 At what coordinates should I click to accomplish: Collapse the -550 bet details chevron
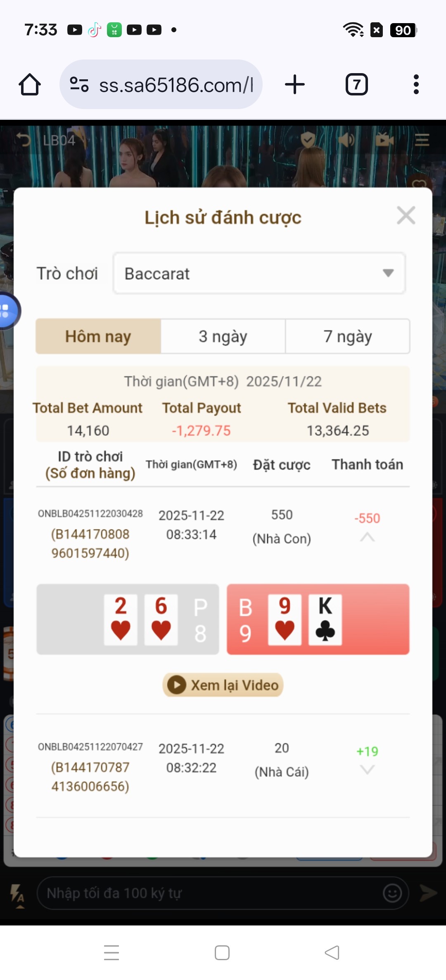coord(367,537)
